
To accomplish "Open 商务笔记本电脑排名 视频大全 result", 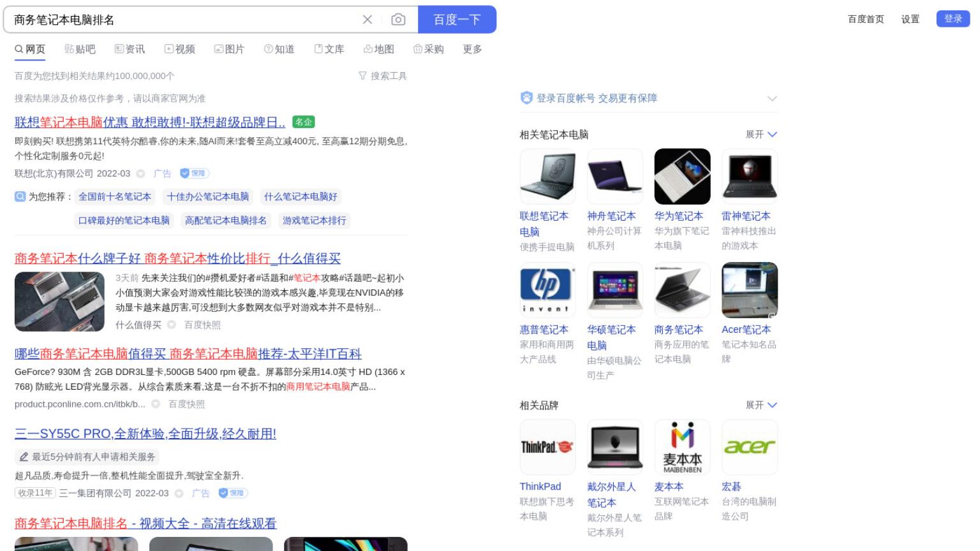I will click(x=145, y=524).
